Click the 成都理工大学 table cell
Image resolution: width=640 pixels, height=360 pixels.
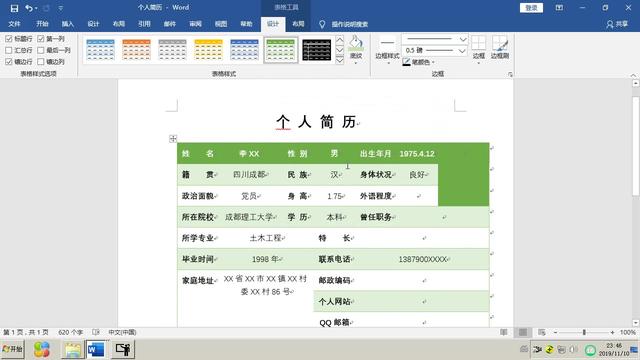(250, 217)
